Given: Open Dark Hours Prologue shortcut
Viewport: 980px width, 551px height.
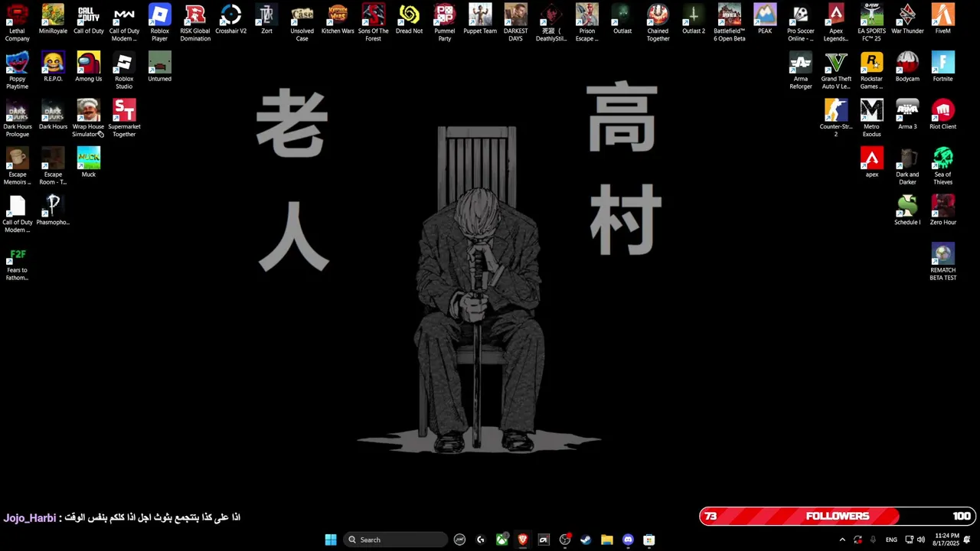Looking at the screenshot, I should point(17,119).
